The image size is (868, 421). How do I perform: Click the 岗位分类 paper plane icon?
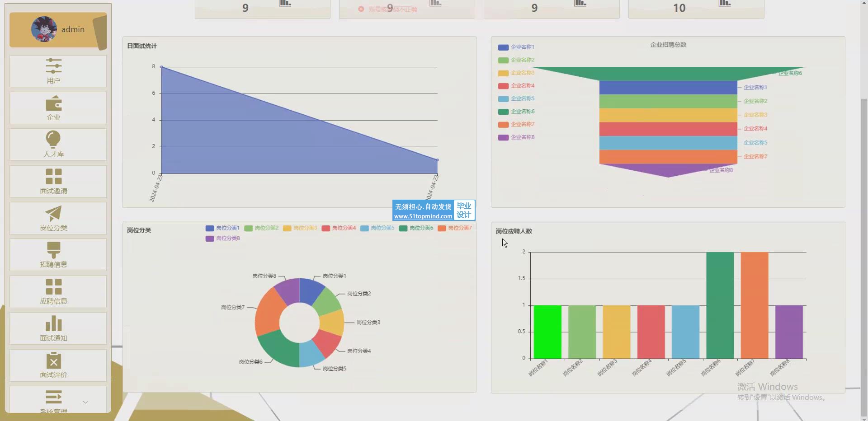coord(53,213)
